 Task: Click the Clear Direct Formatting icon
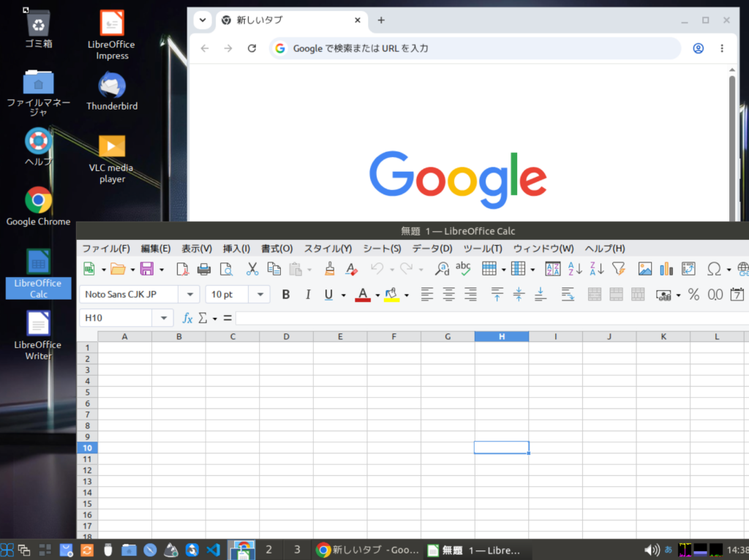click(x=352, y=269)
